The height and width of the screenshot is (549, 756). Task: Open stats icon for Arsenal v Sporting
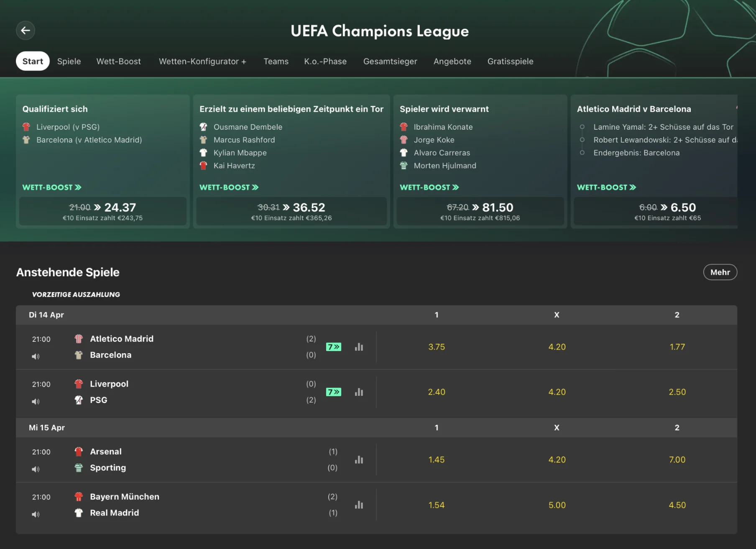359,460
